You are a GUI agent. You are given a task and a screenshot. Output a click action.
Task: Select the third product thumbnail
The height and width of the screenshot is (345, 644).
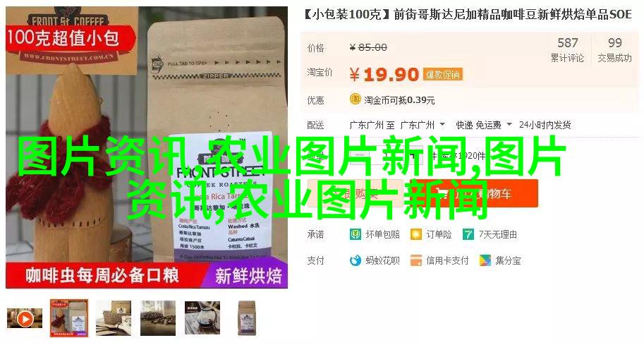click(x=114, y=318)
